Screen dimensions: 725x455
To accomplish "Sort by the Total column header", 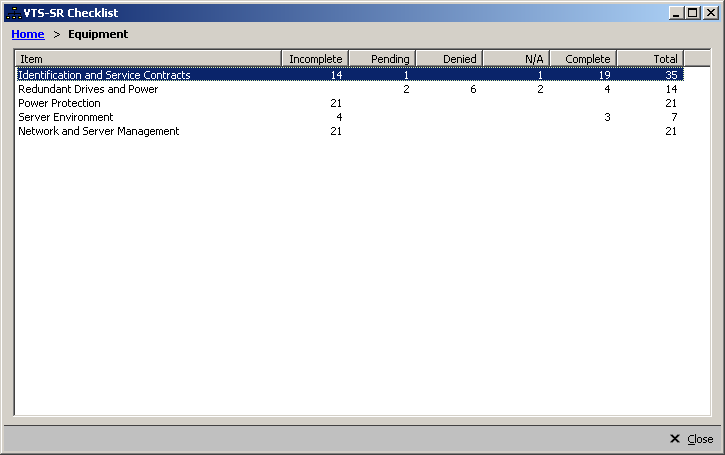I will [650, 59].
